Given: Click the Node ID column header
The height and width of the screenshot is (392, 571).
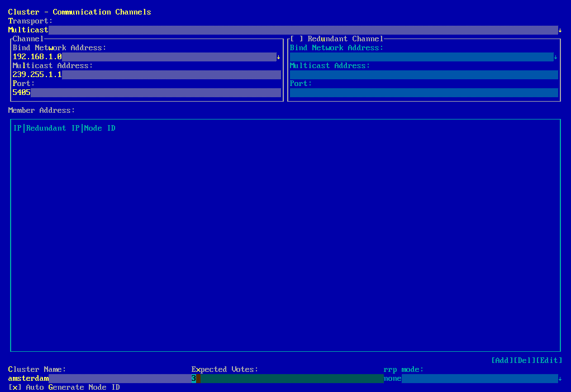Looking at the screenshot, I should point(99,128).
